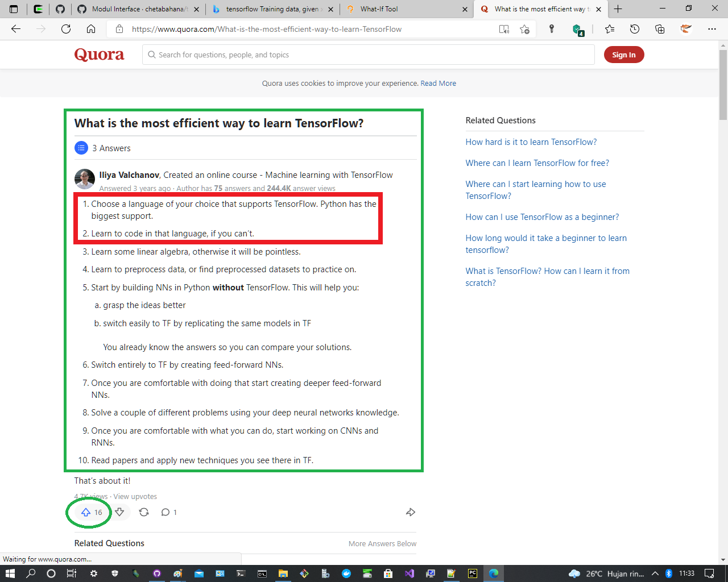Open 'What is TensorFlow? How can I learn it from scratch?'
The height and width of the screenshot is (582, 728).
tap(548, 277)
